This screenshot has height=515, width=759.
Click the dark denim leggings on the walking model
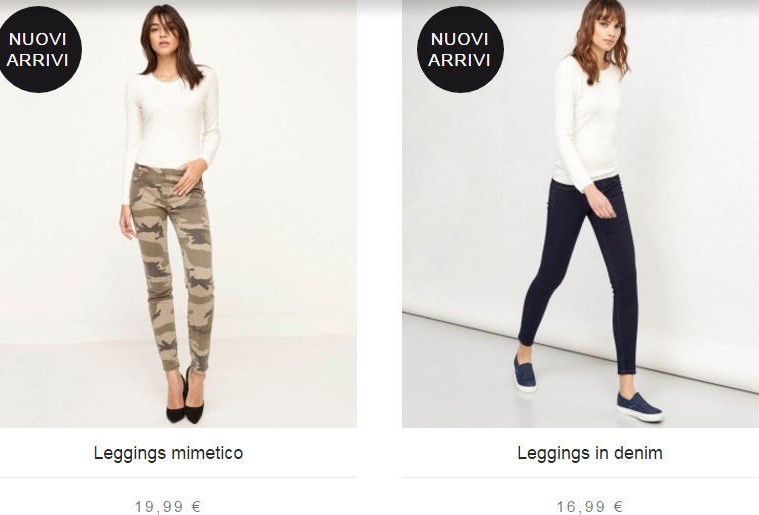581,271
